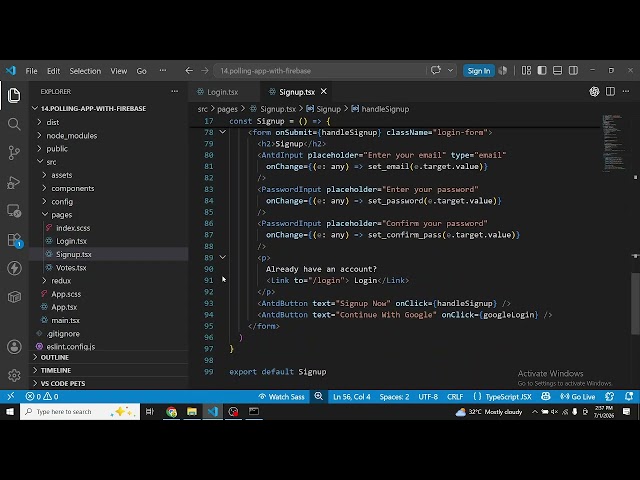Image resolution: width=640 pixels, height=480 pixels.
Task: Expand the assets folder
Action: [44, 175]
